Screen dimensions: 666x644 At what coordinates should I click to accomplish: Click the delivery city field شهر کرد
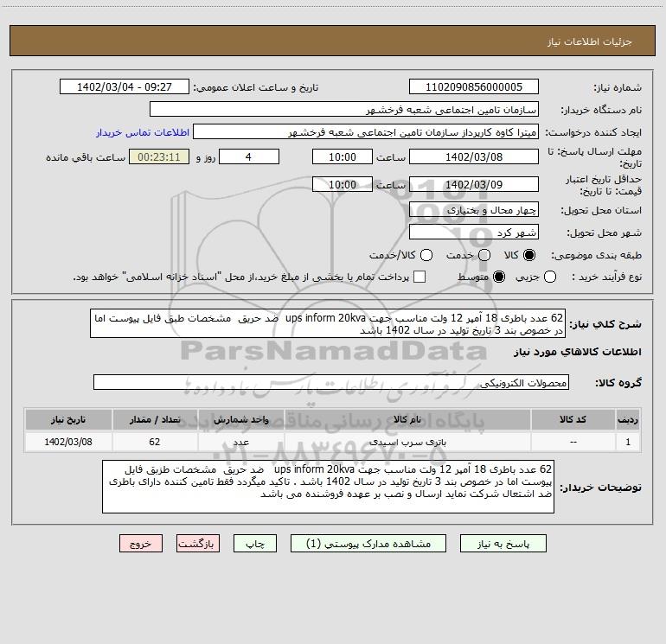coord(474,232)
